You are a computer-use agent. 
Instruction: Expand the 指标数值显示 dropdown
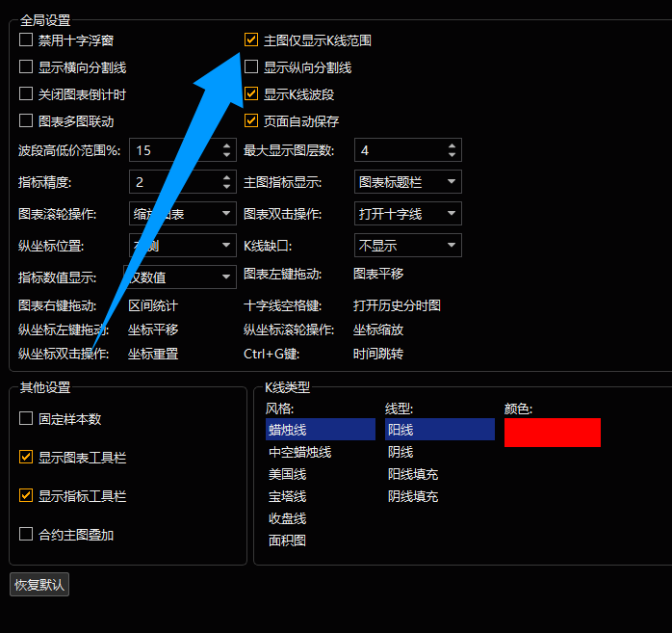click(180, 277)
